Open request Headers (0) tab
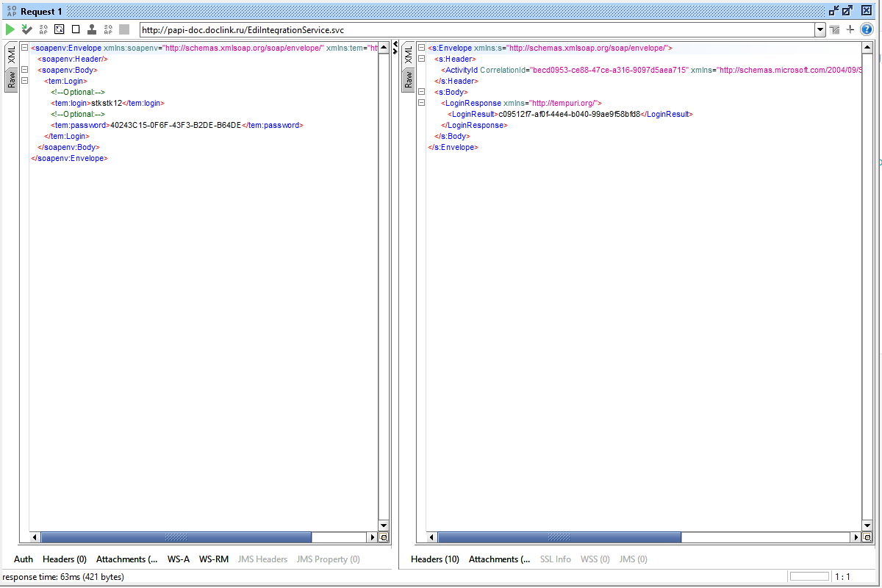Image resolution: width=882 pixels, height=588 pixels. [65, 559]
